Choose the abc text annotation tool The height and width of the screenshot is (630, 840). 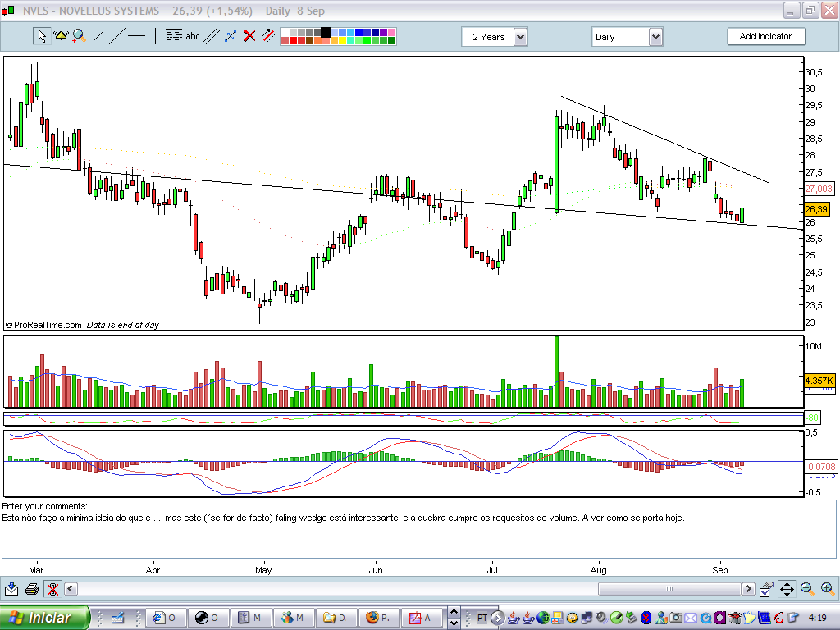pos(193,36)
